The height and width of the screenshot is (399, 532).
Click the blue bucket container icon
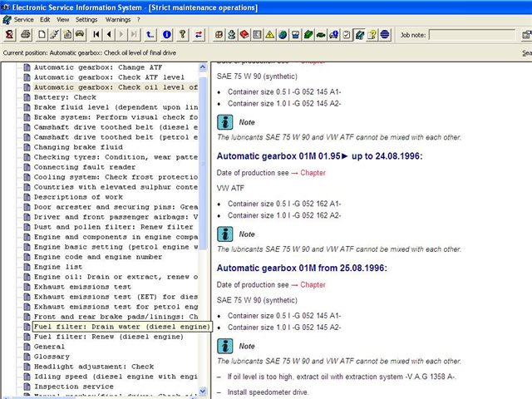tap(295, 35)
